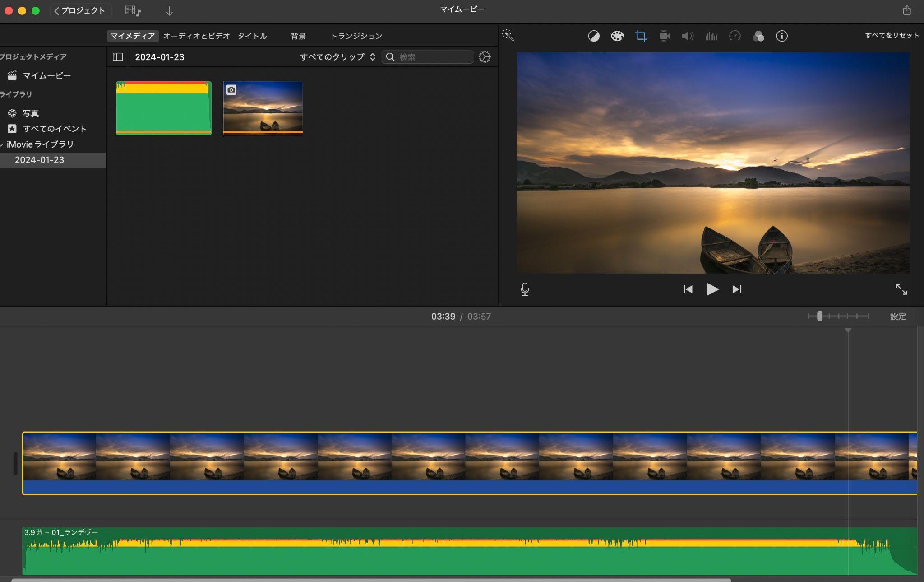
Task: Play the movie preview
Action: [x=712, y=289]
